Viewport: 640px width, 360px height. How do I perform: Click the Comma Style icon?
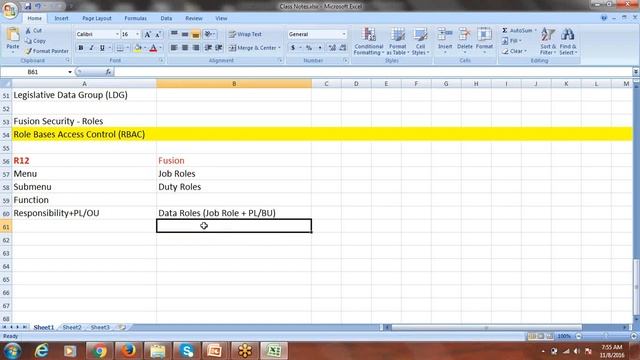pos(320,48)
